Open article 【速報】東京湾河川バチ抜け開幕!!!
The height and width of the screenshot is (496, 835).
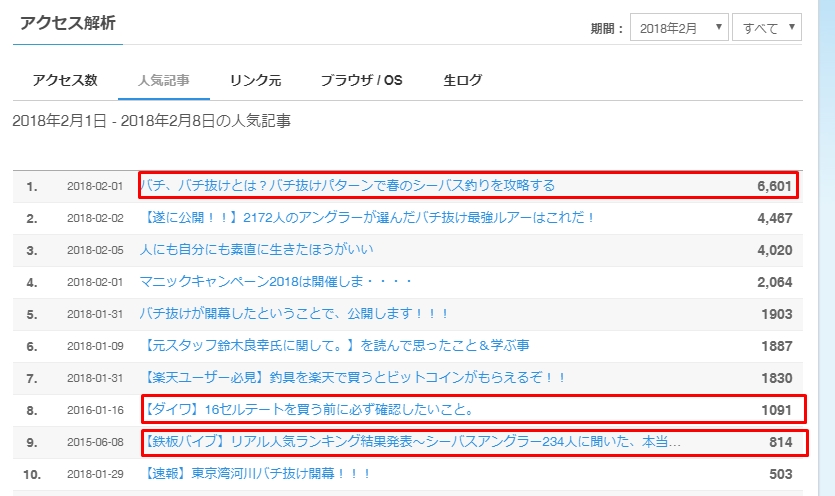click(x=255, y=473)
